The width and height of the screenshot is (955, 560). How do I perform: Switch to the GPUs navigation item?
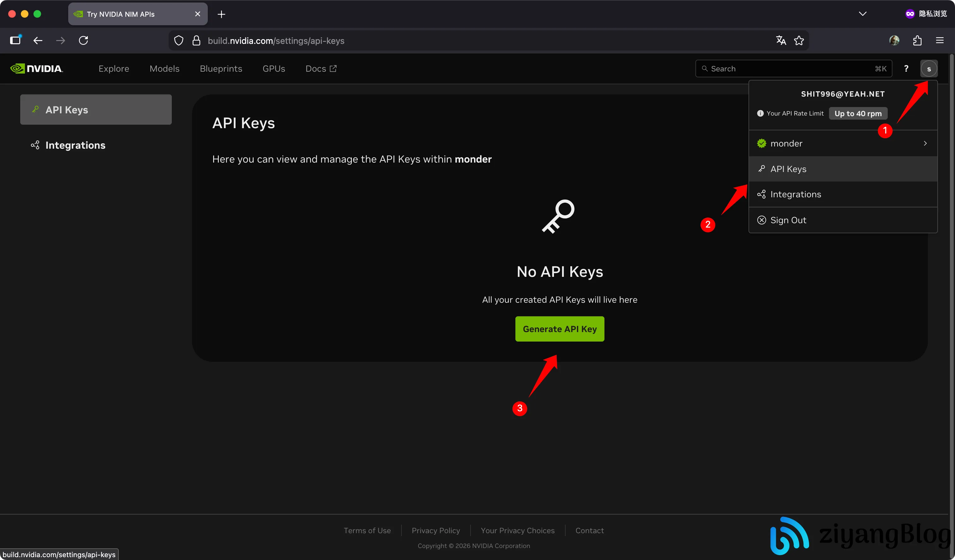pyautogui.click(x=274, y=69)
